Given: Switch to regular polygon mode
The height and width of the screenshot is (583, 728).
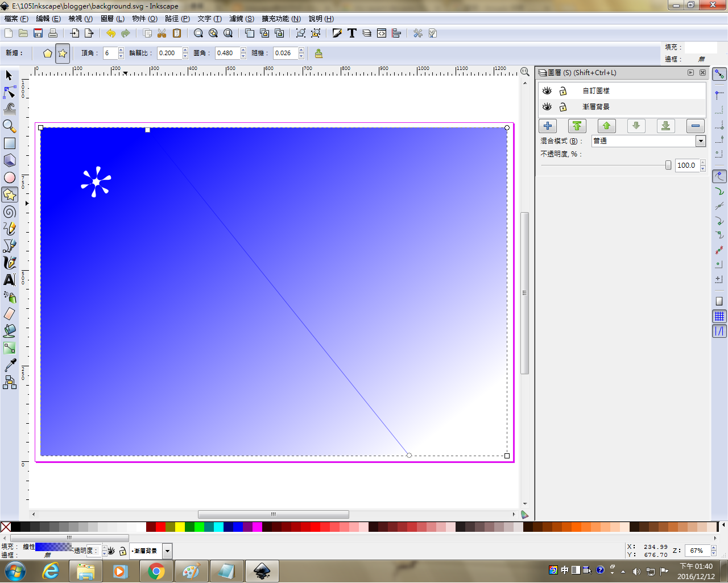Looking at the screenshot, I should (48, 53).
